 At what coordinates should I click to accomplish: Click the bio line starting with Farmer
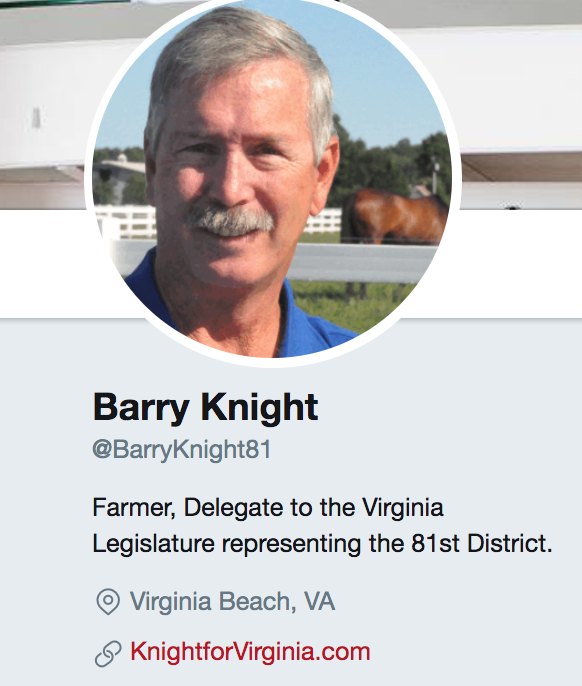tap(268, 508)
